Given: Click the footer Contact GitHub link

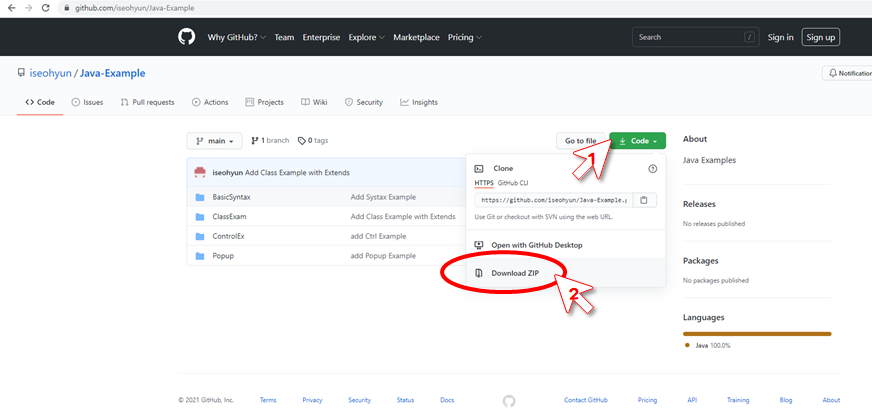Looking at the screenshot, I should coord(586,400).
